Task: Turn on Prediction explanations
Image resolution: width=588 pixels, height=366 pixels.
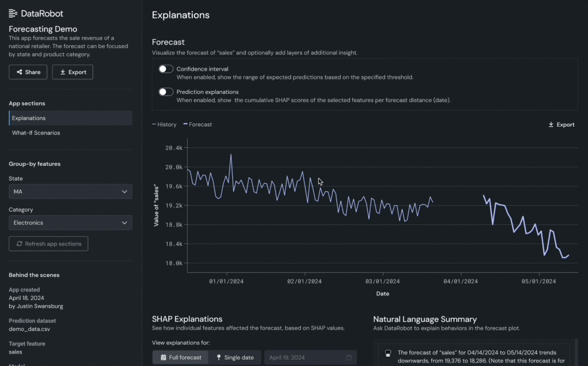Action: (x=165, y=91)
